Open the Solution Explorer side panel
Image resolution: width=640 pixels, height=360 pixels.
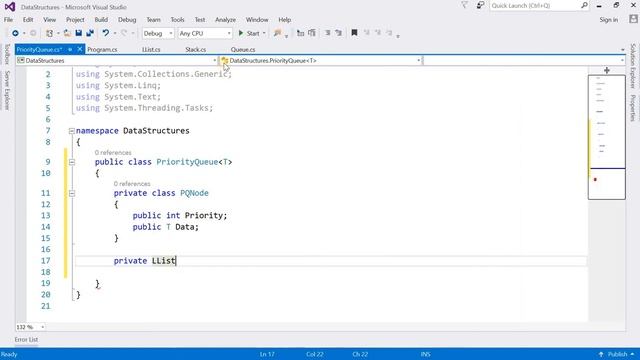[633, 66]
